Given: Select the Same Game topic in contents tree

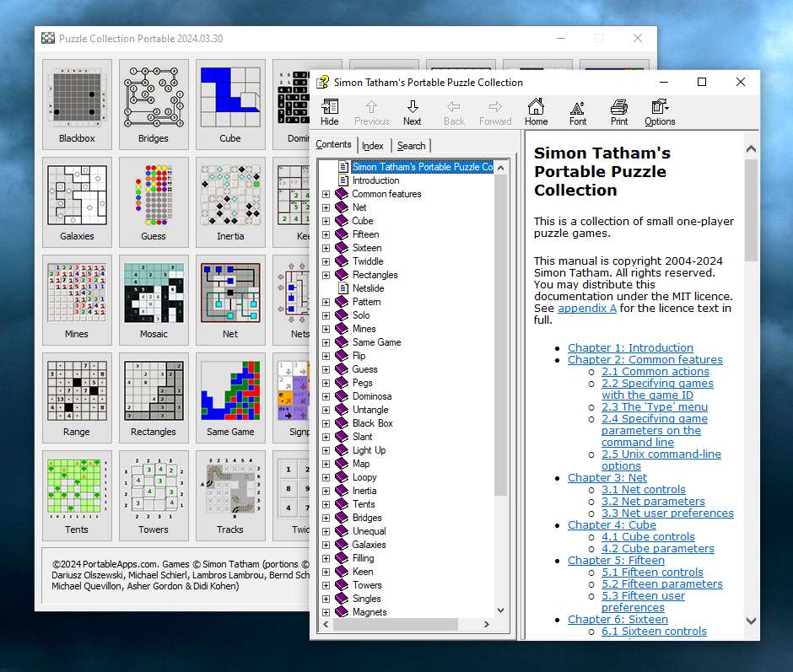Looking at the screenshot, I should [376, 342].
